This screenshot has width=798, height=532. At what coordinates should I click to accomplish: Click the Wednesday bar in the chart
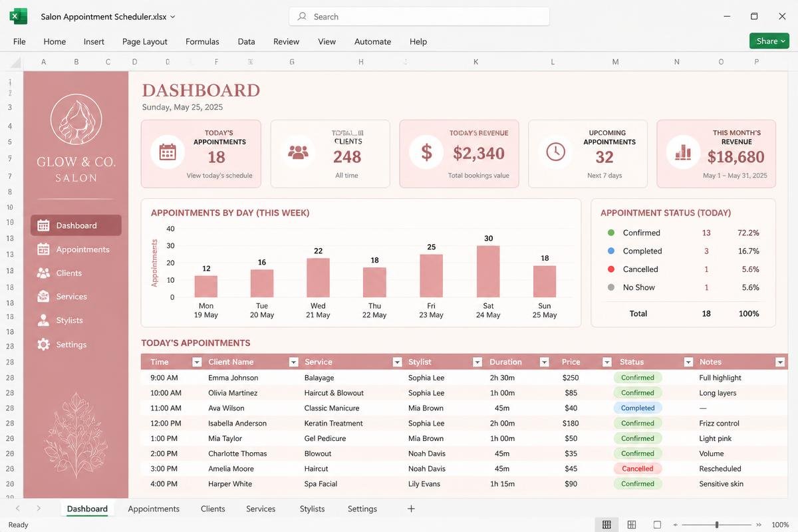click(318, 278)
